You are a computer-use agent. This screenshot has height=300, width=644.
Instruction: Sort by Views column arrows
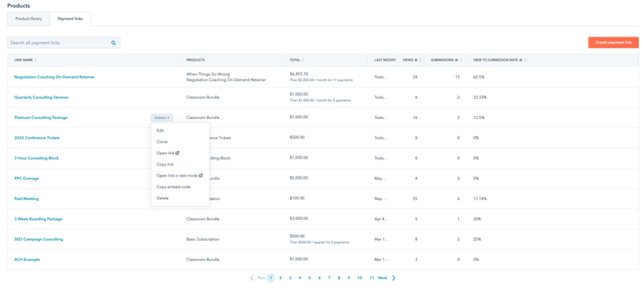click(421, 61)
